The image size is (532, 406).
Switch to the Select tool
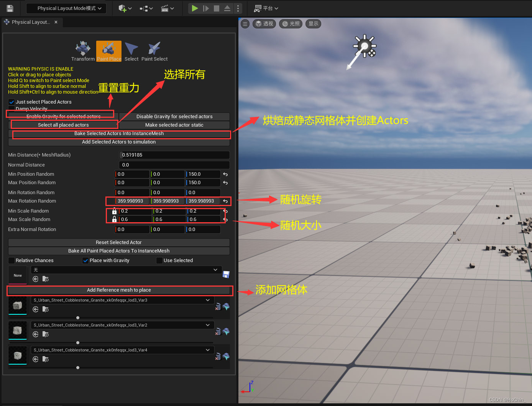click(131, 51)
